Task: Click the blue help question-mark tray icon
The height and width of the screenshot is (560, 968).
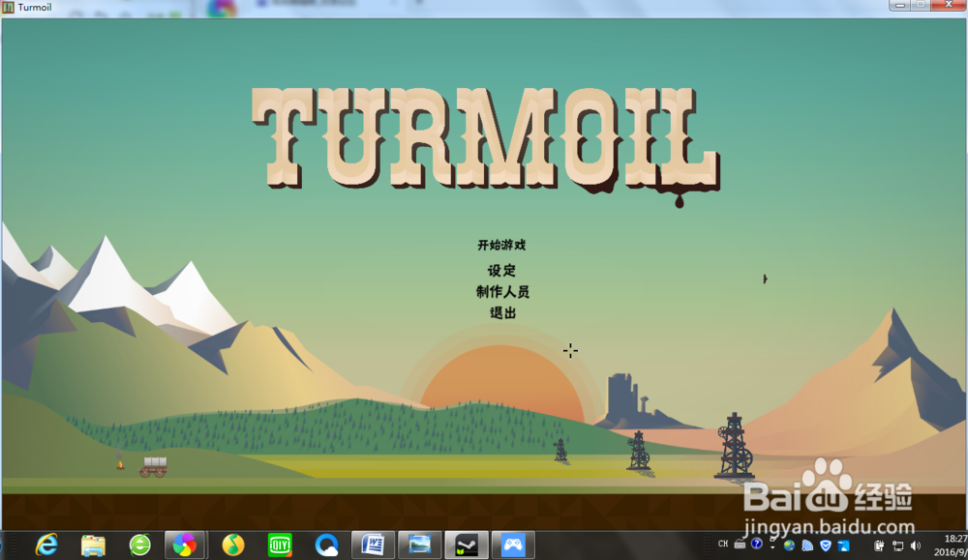Action: (757, 544)
